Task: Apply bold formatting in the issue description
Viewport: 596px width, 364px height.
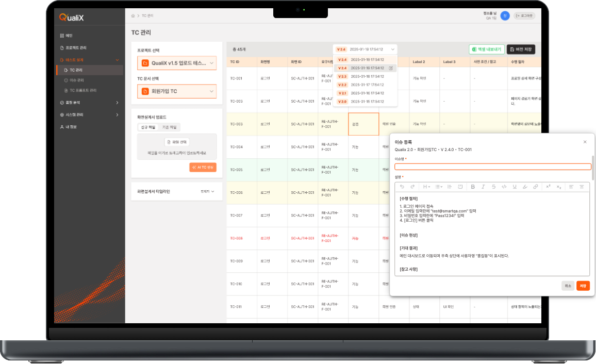Action: (473, 187)
